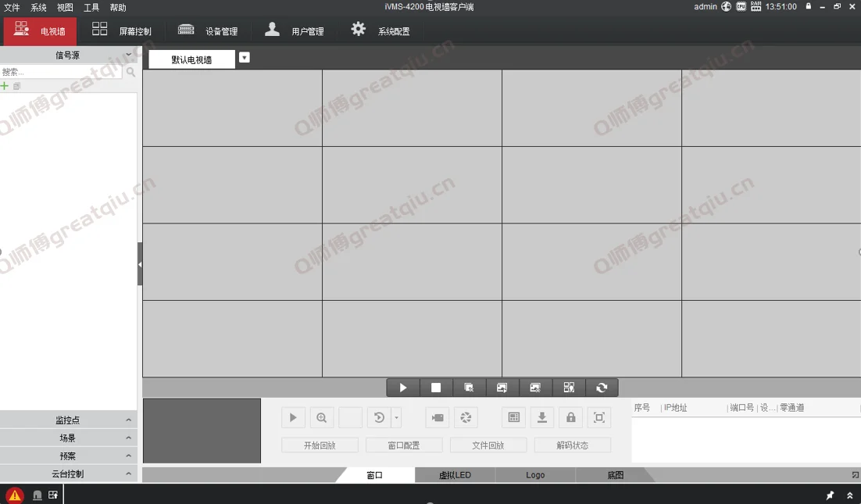Expand the 监控点 panel section

point(68,420)
